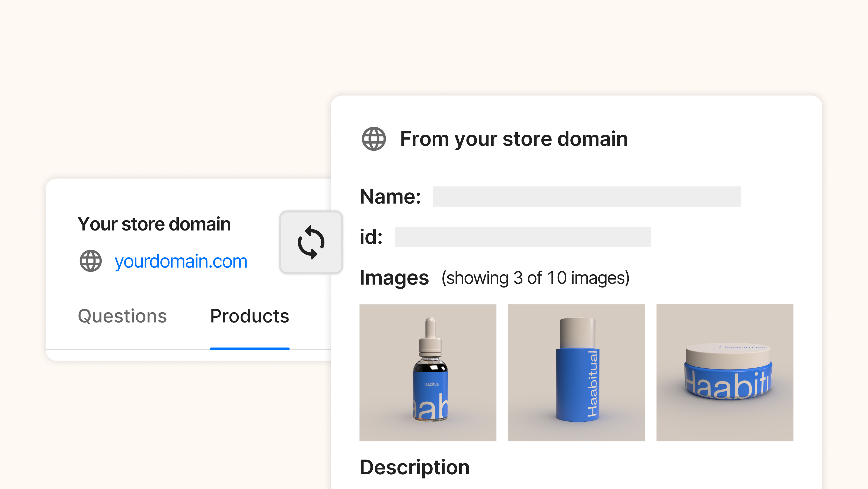Open the dropper bottle product image
Viewport: 868px width, 489px height.
[x=427, y=372]
